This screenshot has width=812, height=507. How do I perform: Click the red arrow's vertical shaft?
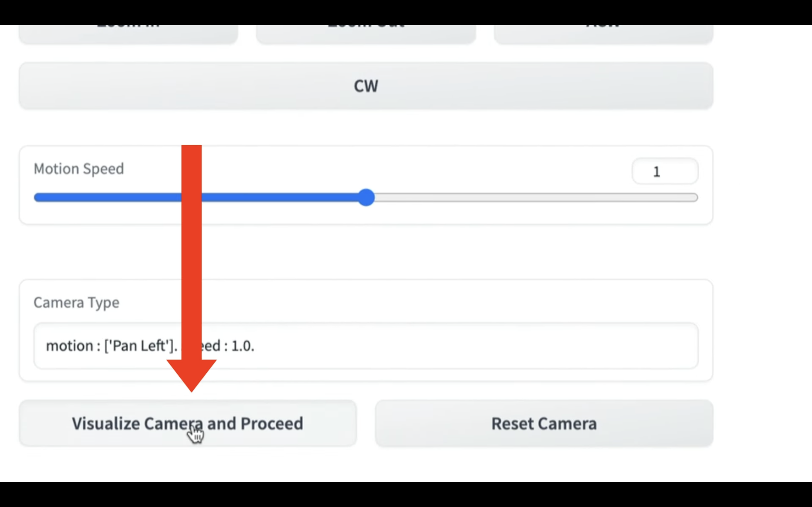click(191, 252)
